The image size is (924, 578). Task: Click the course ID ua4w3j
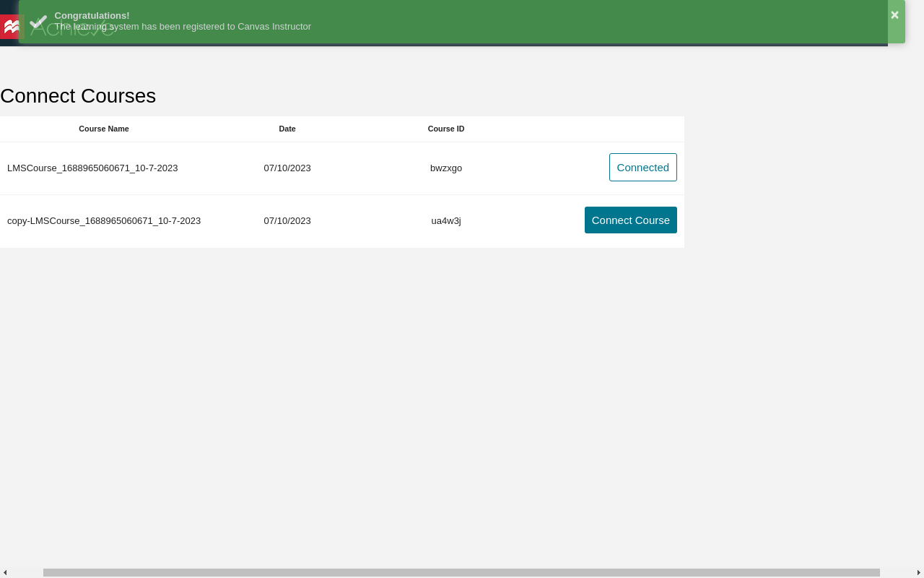(446, 221)
